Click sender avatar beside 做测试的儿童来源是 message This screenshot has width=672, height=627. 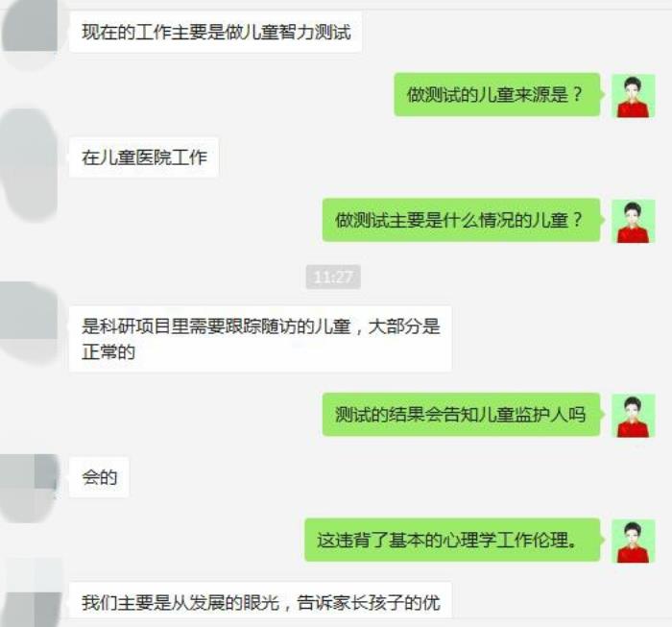pos(633,96)
